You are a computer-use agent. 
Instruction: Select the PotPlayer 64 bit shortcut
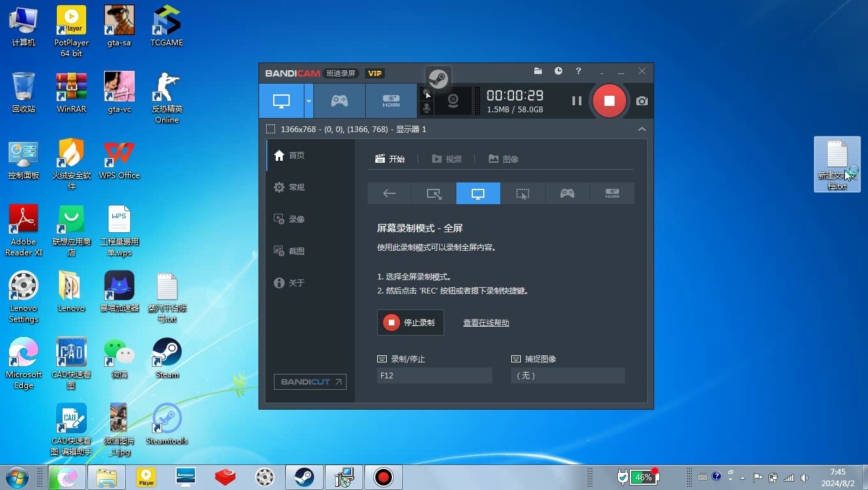coord(71,31)
